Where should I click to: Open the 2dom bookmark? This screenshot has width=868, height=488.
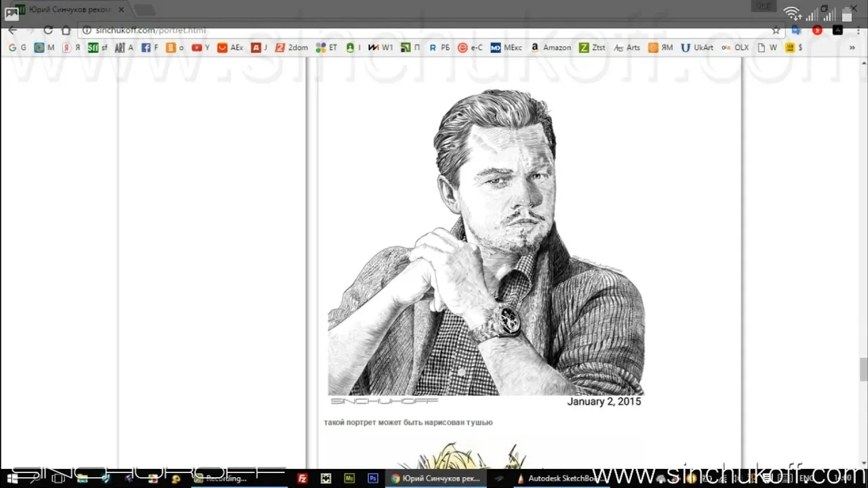point(292,47)
